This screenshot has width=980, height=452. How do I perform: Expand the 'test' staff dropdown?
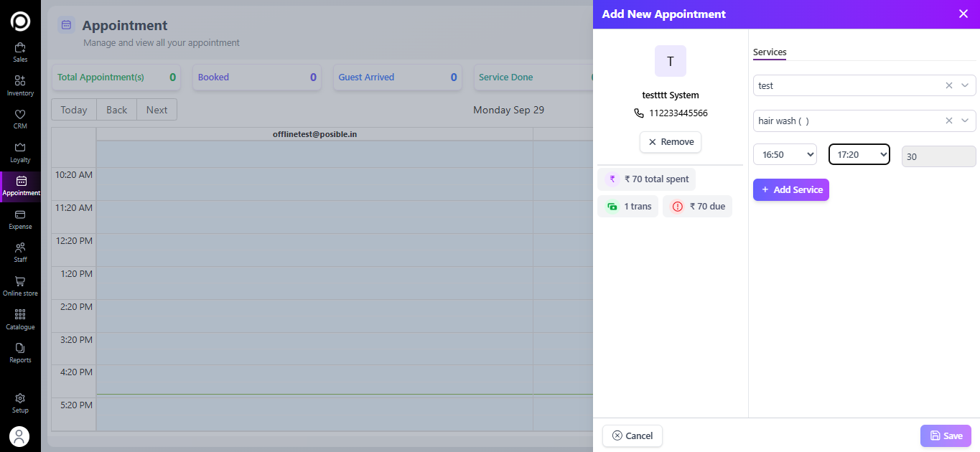[964, 85]
